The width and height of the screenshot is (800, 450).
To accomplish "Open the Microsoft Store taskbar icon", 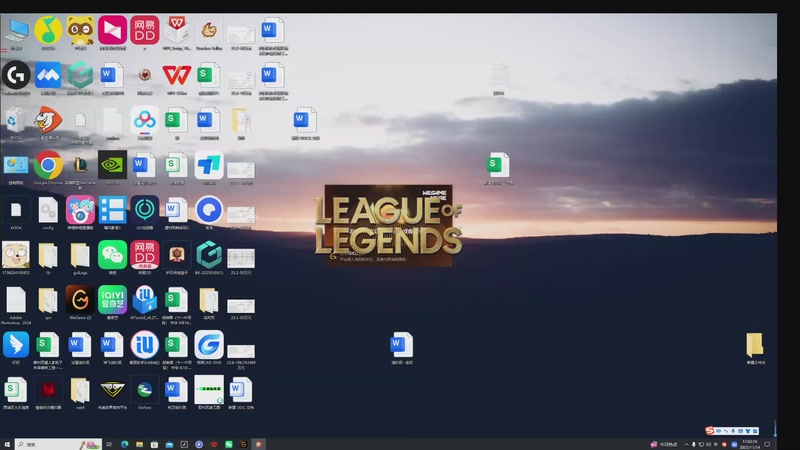I will (154, 444).
